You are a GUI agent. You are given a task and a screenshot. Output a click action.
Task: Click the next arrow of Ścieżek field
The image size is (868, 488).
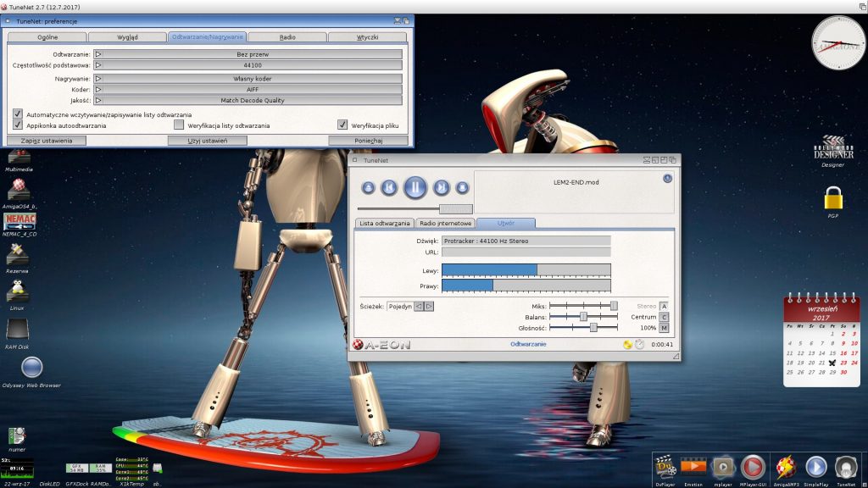[429, 306]
